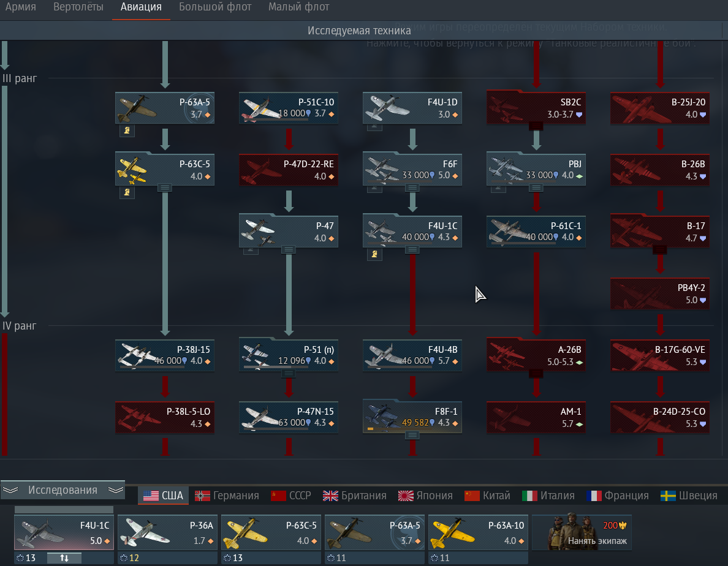Choose the США nation tab
Screen dimensions: 728x566
coord(163,496)
